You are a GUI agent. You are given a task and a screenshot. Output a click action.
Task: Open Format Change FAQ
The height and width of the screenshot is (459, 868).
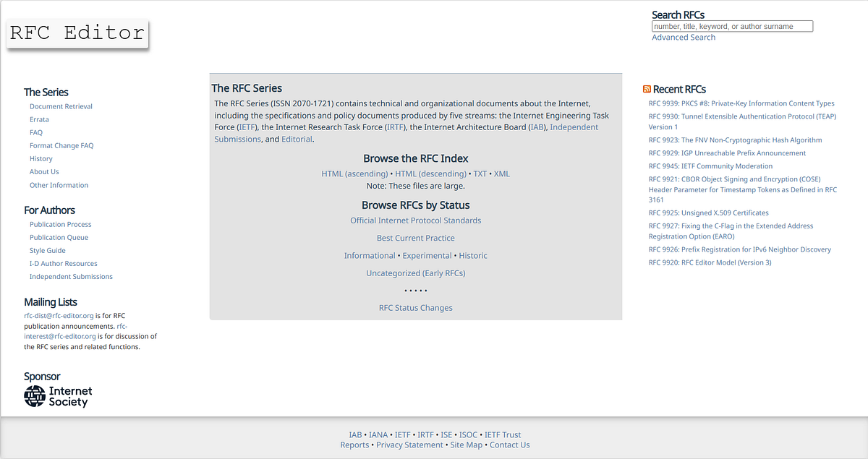pos(61,145)
